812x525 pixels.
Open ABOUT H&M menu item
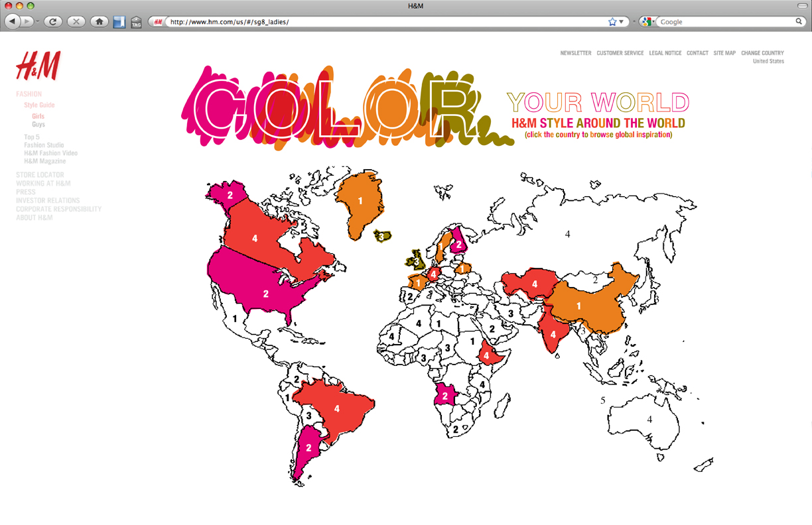click(x=34, y=218)
